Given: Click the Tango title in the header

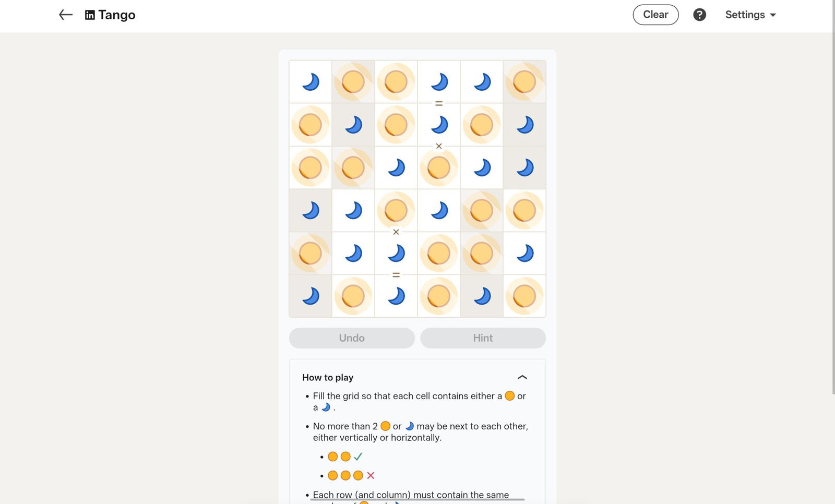Looking at the screenshot, I should (x=116, y=15).
